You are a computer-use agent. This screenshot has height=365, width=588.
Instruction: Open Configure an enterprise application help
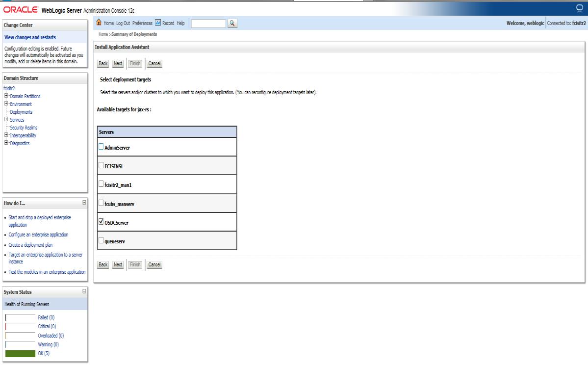click(x=38, y=235)
